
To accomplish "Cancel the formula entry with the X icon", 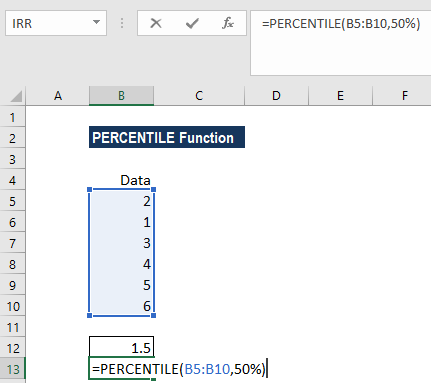I will pos(156,23).
